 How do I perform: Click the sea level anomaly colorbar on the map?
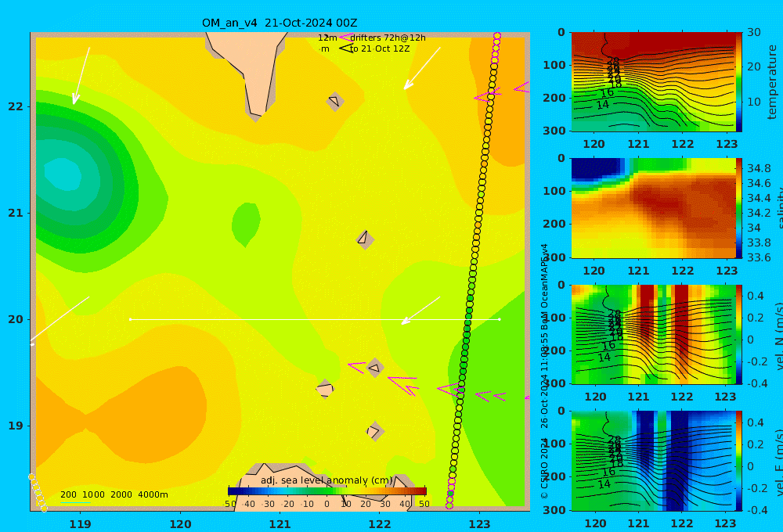[327, 491]
